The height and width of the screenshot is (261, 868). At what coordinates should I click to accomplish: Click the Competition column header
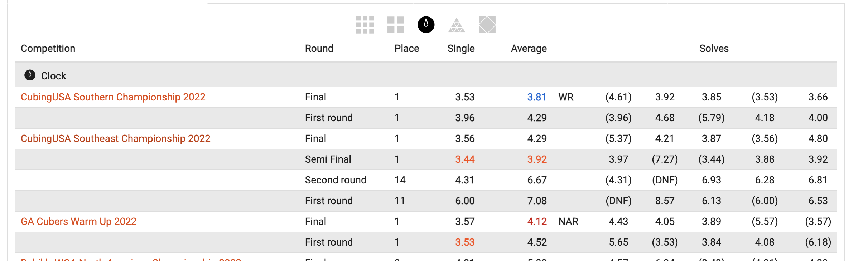point(48,48)
